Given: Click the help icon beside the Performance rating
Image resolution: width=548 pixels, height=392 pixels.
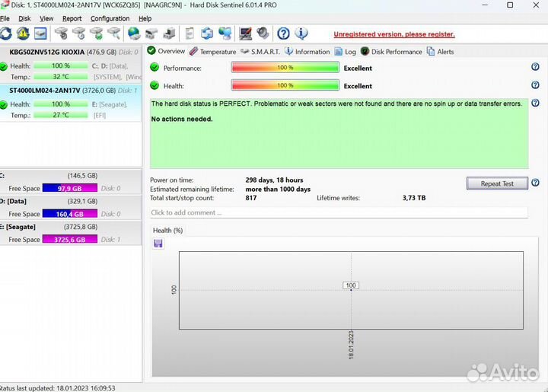Looking at the screenshot, I should click(535, 67).
